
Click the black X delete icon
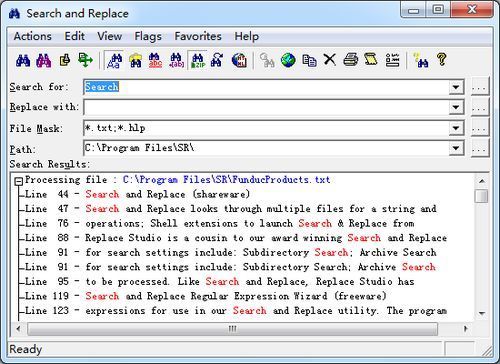330,60
